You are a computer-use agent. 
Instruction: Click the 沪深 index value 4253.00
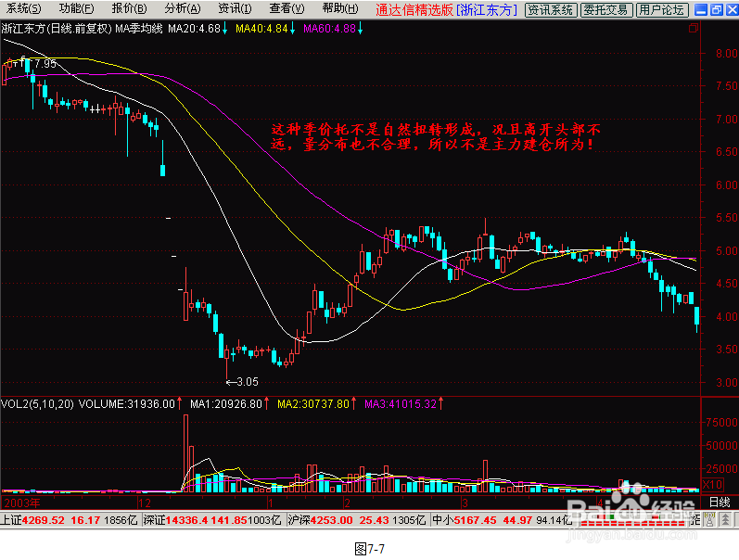tap(331, 520)
